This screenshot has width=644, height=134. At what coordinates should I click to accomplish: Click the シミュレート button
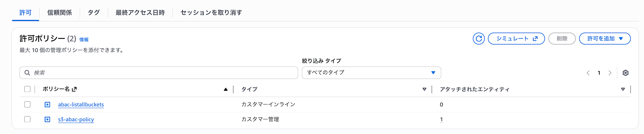click(x=516, y=39)
